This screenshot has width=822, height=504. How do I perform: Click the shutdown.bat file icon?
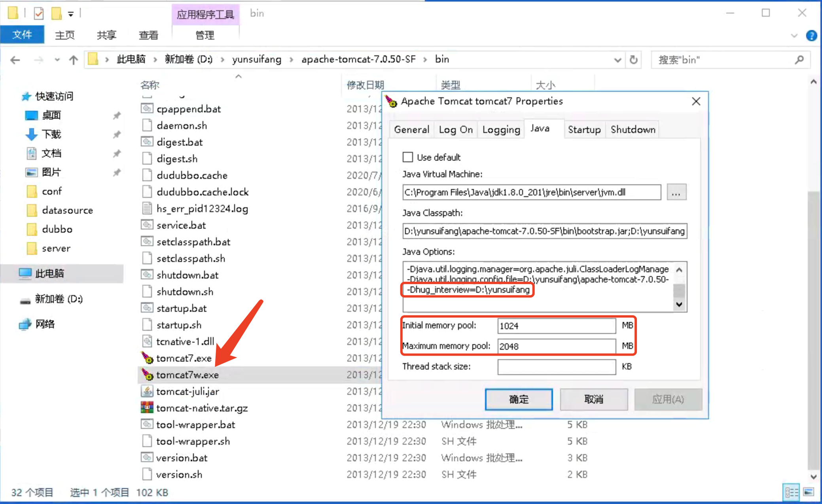pos(146,275)
